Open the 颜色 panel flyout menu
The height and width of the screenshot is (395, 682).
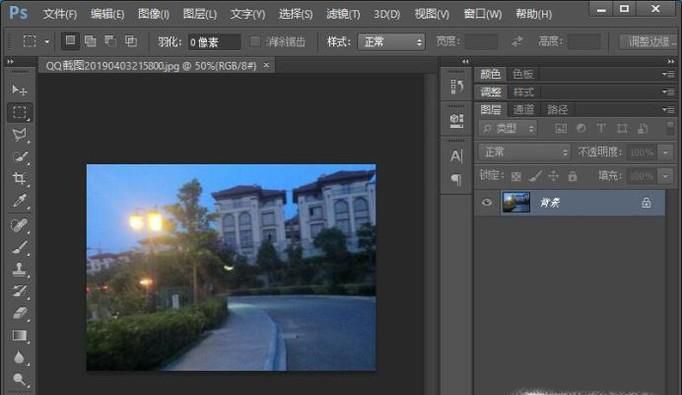point(669,74)
